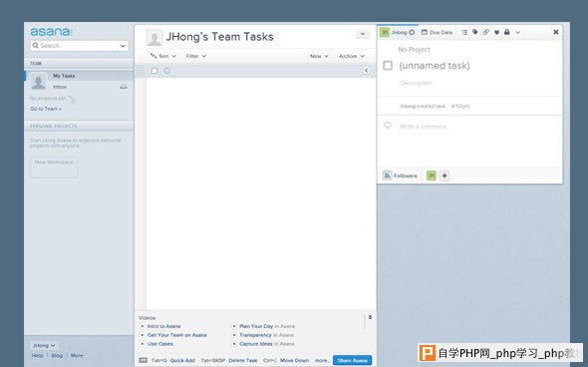Screen dimensions: 588x367
Task: Click the Followers feed icon
Action: pyautogui.click(x=388, y=176)
